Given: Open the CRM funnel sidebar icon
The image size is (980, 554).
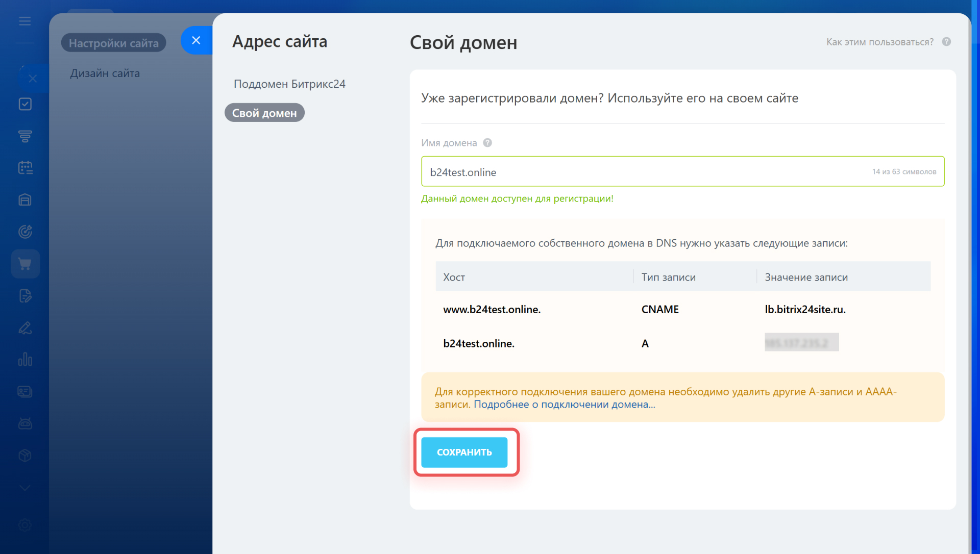Looking at the screenshot, I should (x=25, y=136).
